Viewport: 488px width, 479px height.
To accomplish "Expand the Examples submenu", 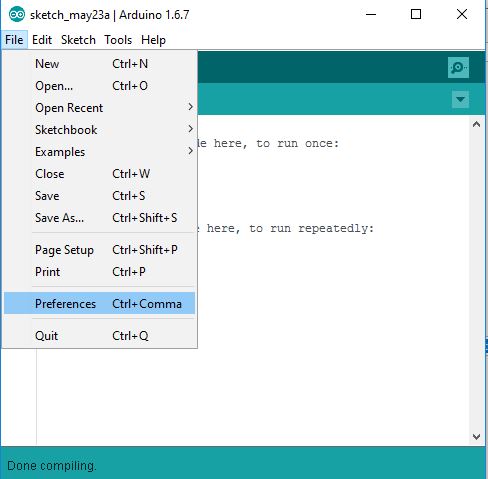I will tap(99, 152).
